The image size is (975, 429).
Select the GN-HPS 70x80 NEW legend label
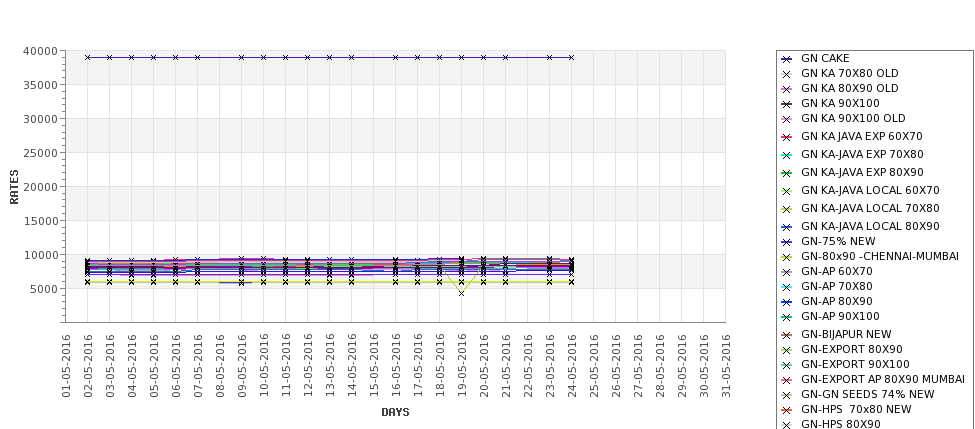[x=856, y=409]
